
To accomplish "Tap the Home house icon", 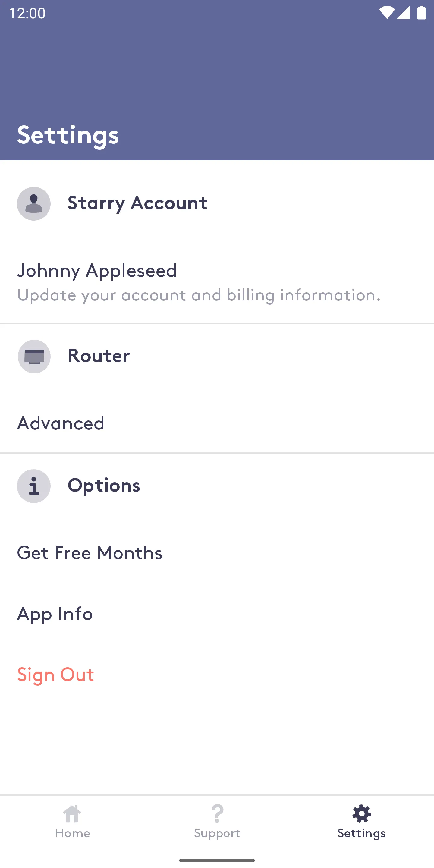I will (x=72, y=814).
